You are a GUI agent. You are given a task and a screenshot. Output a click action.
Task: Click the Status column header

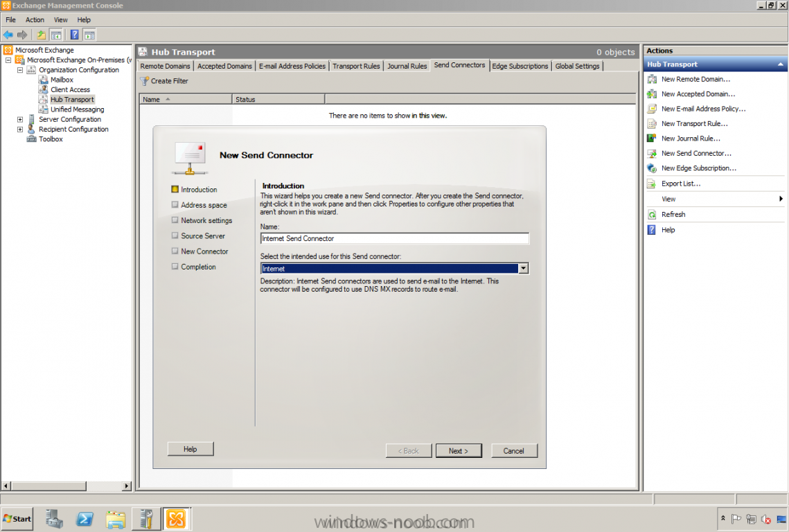[278, 99]
